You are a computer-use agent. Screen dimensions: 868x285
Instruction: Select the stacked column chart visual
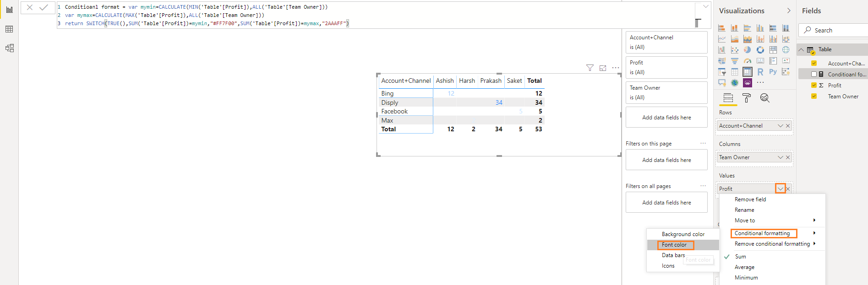(735, 28)
